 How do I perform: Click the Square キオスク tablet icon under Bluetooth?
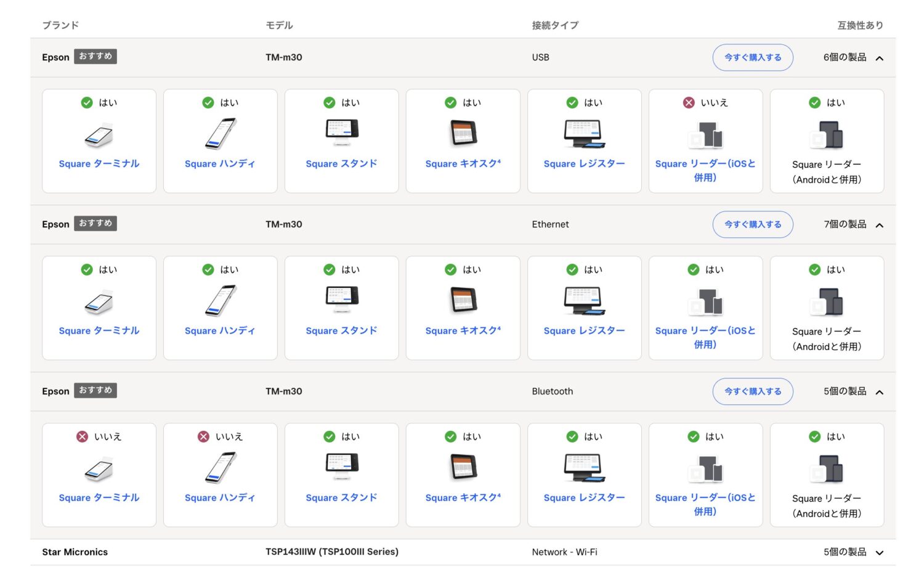463,466
